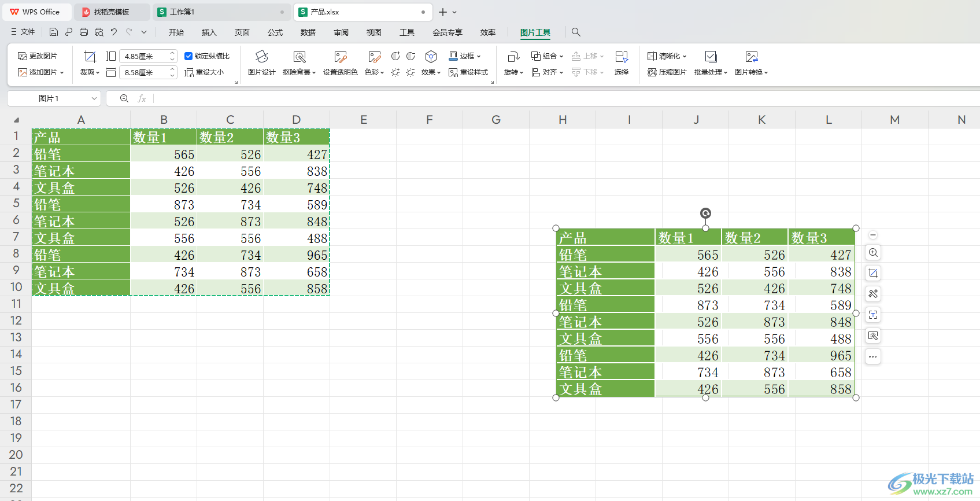Click the 色彩 color adjustment icon
Screen dimensions: 980x501
[x=374, y=57]
